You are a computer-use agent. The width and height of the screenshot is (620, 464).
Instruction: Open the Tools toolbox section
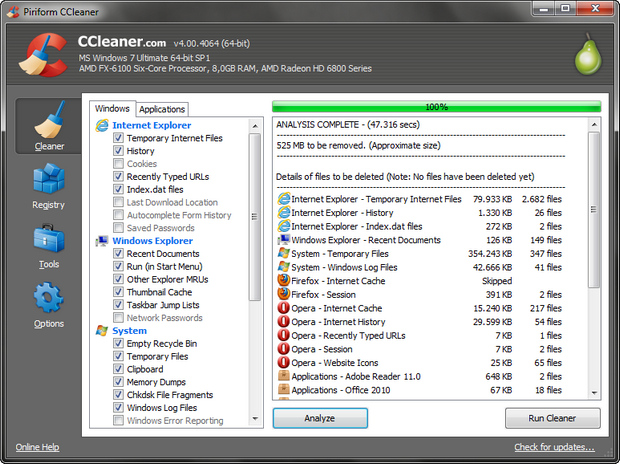pos(49,246)
